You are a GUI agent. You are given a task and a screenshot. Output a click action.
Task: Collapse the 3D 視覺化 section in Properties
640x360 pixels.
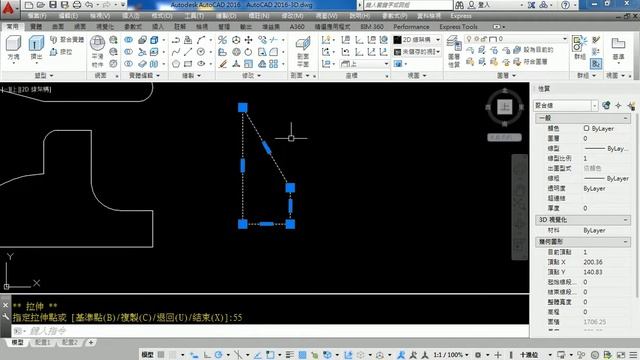point(625,220)
